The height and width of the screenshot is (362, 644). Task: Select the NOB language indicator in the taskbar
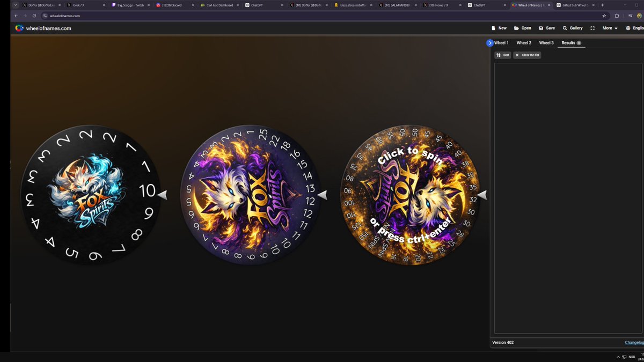(x=632, y=356)
